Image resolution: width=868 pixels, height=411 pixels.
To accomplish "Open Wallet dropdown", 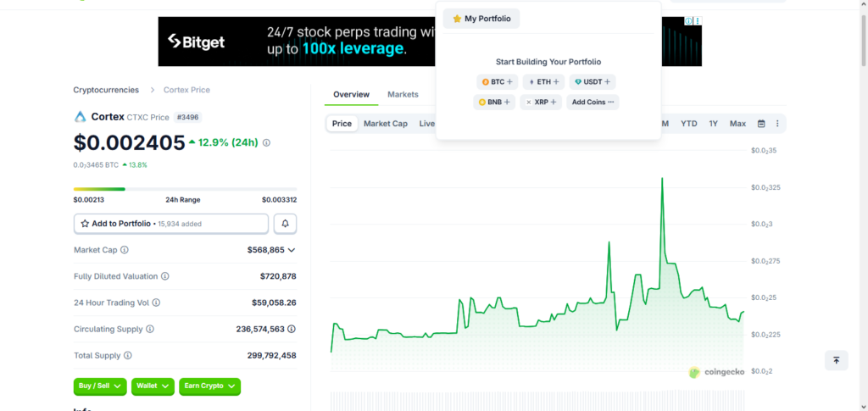I will [x=153, y=386].
